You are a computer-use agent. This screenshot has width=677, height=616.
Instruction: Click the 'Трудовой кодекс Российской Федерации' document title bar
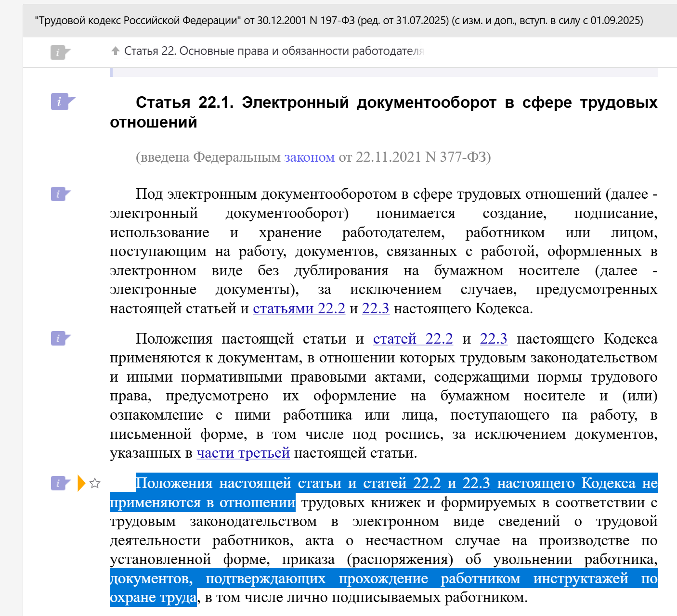(339, 20)
